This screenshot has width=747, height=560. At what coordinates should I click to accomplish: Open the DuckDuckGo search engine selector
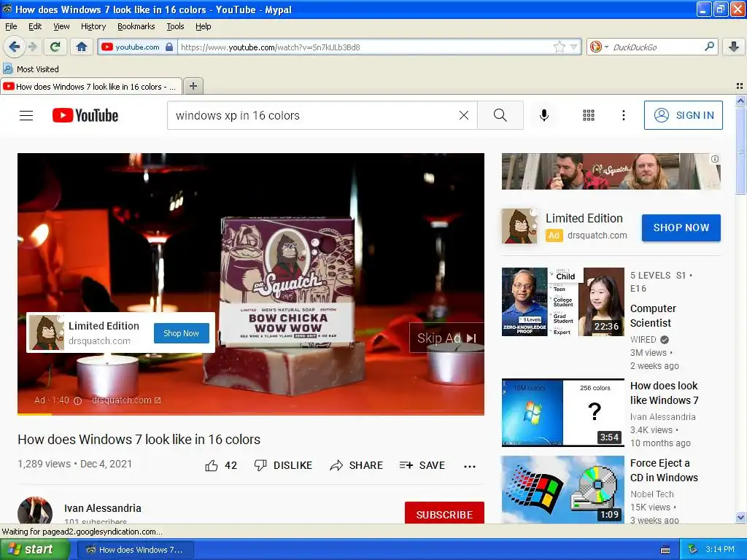pyautogui.click(x=598, y=47)
